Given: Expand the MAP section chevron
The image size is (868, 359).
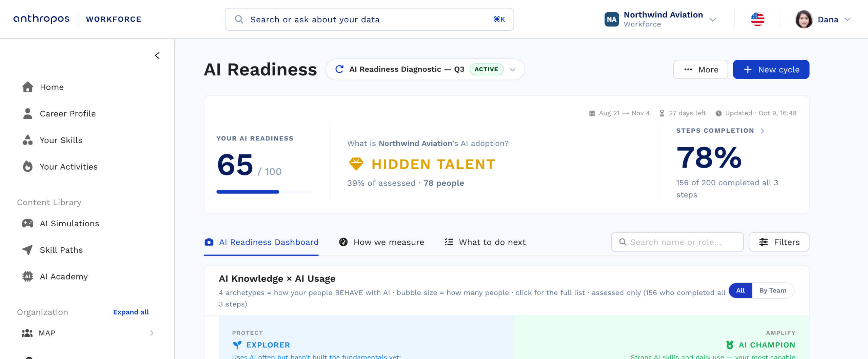Looking at the screenshot, I should point(152,333).
